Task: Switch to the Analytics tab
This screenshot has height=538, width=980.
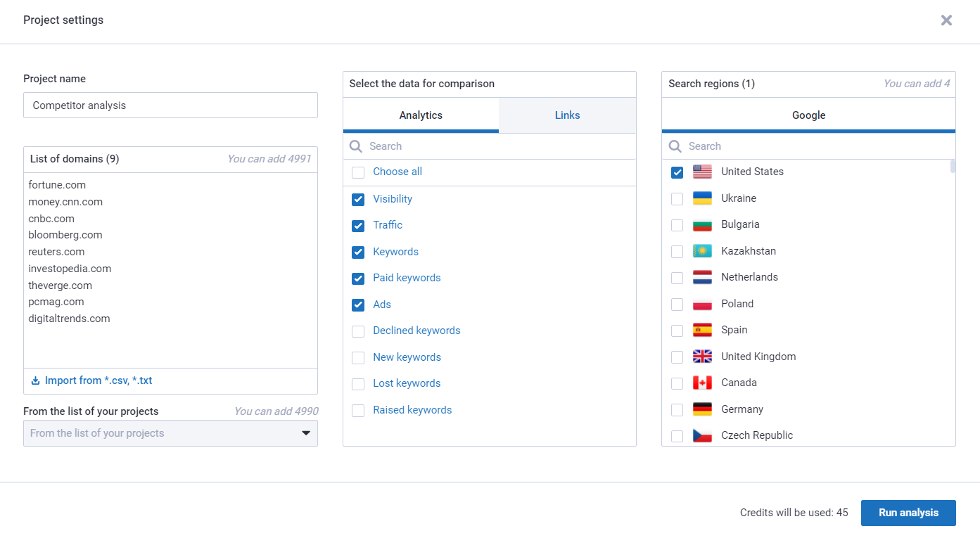Action: (421, 115)
